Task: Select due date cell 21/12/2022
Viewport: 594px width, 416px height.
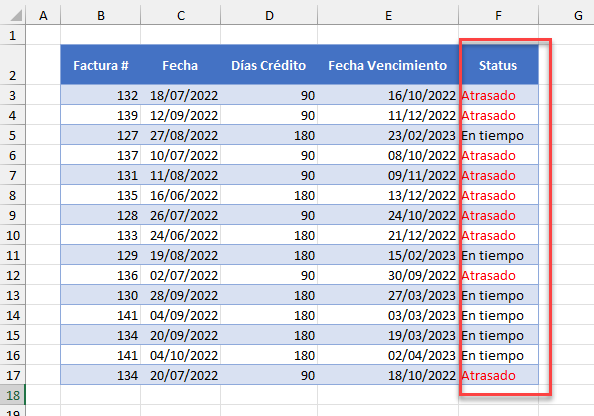Action: coord(388,235)
